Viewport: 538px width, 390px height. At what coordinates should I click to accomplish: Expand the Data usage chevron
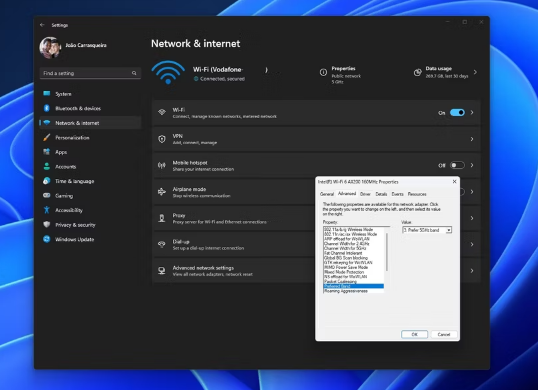[475, 72]
